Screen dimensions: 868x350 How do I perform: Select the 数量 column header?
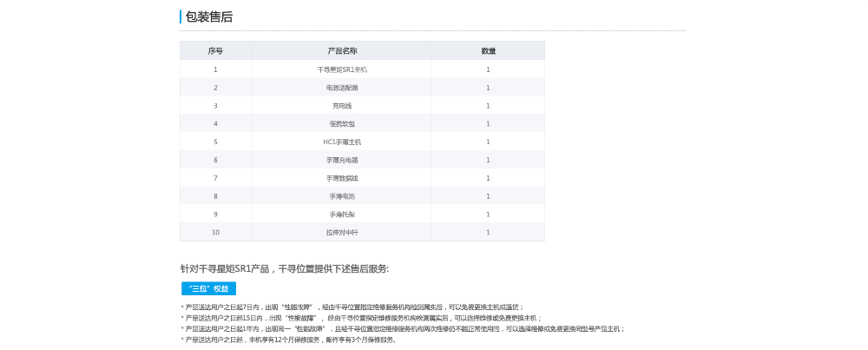[488, 51]
